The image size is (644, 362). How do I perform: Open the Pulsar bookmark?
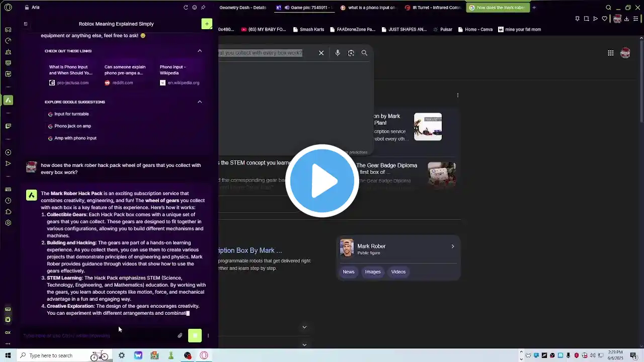point(442,30)
